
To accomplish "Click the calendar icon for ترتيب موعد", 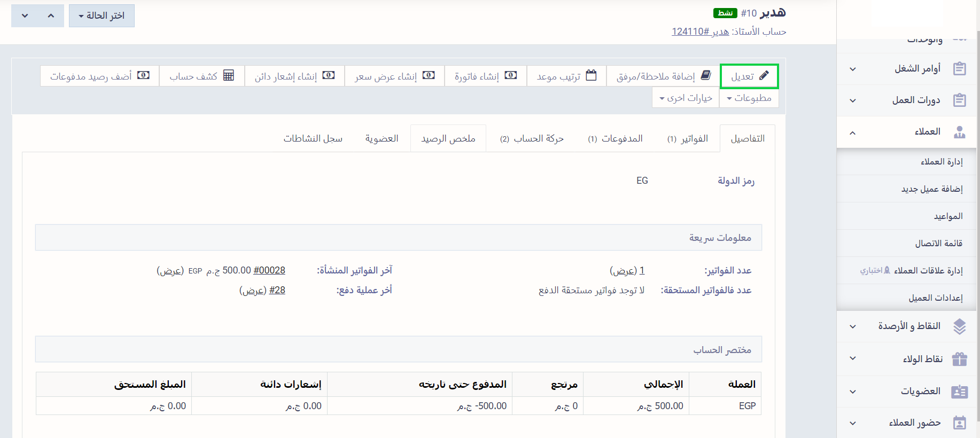I will [x=591, y=75].
